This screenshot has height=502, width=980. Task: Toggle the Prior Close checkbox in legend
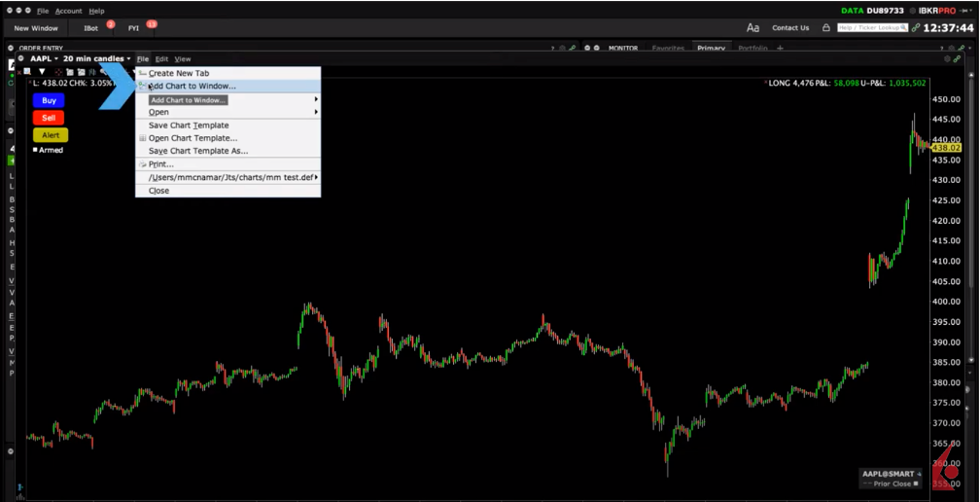(916, 484)
